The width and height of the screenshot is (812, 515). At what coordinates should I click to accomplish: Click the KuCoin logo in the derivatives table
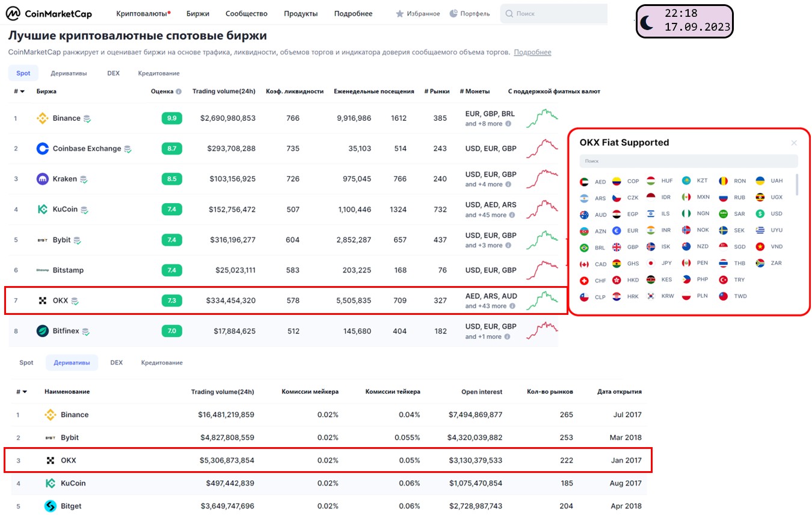pos(51,483)
